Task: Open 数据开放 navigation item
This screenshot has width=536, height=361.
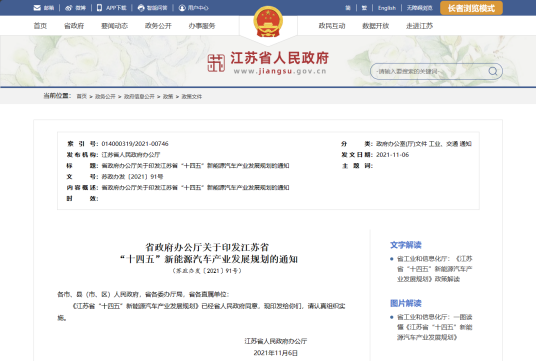Action: click(375, 26)
